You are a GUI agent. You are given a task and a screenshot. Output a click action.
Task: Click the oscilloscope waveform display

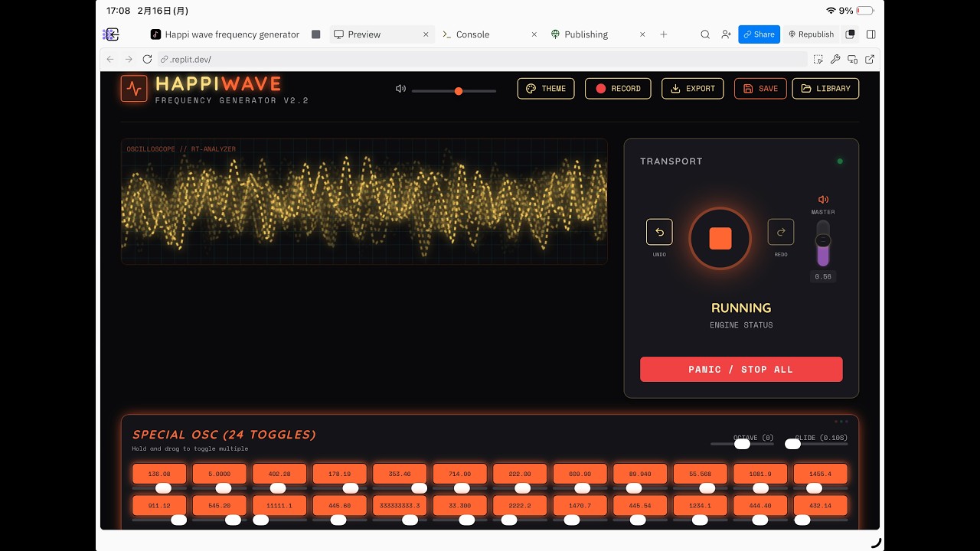click(x=364, y=201)
